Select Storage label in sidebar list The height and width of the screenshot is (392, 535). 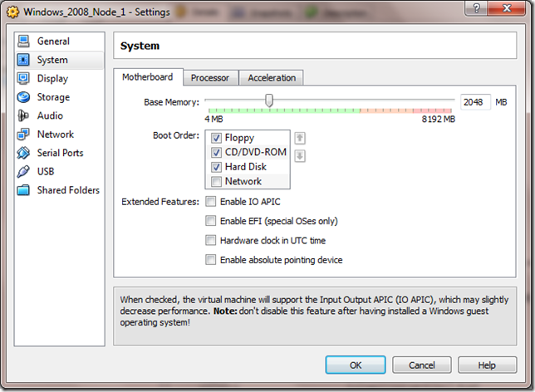(53, 97)
